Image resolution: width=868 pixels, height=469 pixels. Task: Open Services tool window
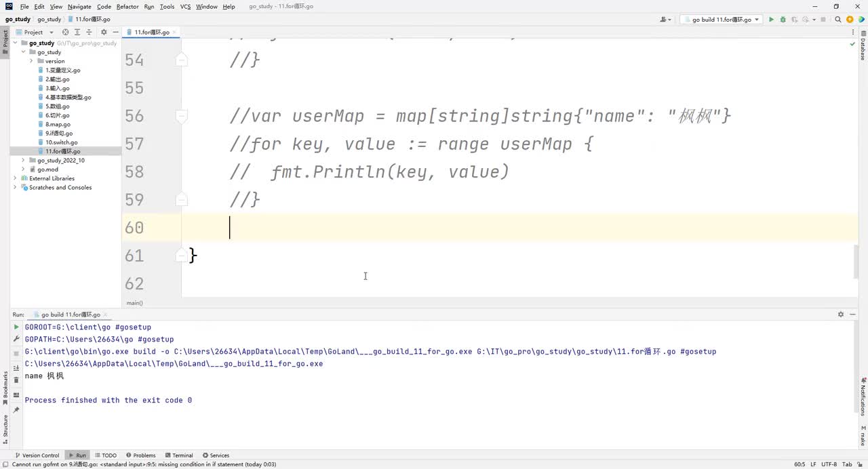point(215,455)
